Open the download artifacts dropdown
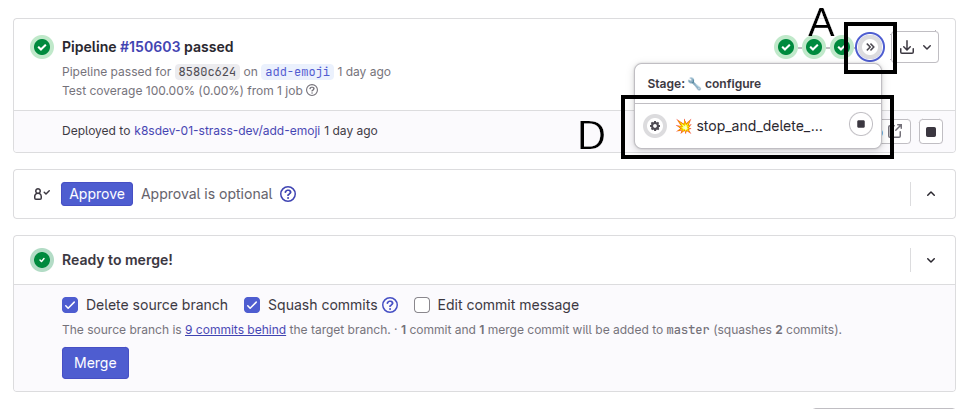 tap(916, 47)
